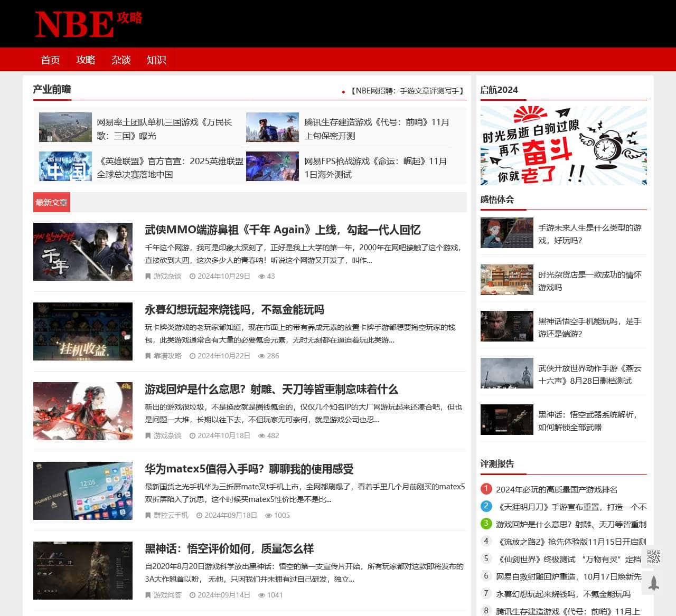Open rank 7: 永暮幻想玩起来烧钱吗
Viewport: 676px width, 616px height.
coord(564,594)
